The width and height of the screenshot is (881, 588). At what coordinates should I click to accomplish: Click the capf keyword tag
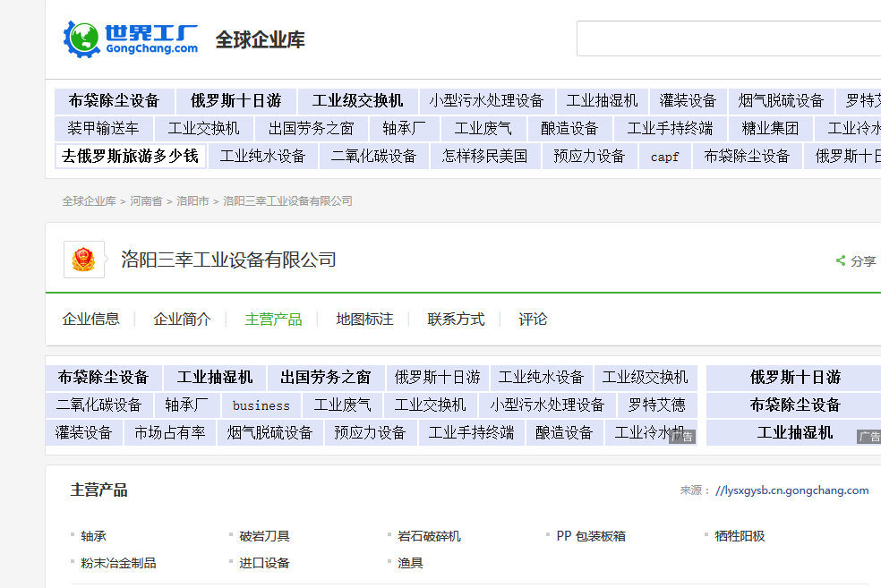coord(664,156)
